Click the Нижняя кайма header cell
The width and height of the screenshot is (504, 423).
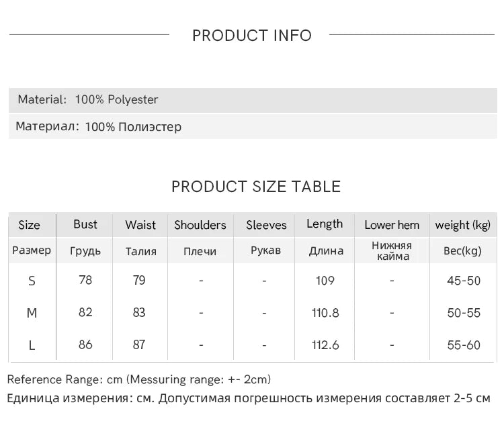click(x=392, y=250)
